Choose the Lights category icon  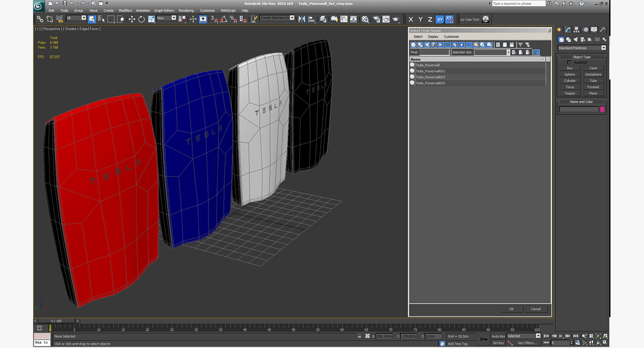[x=576, y=39]
